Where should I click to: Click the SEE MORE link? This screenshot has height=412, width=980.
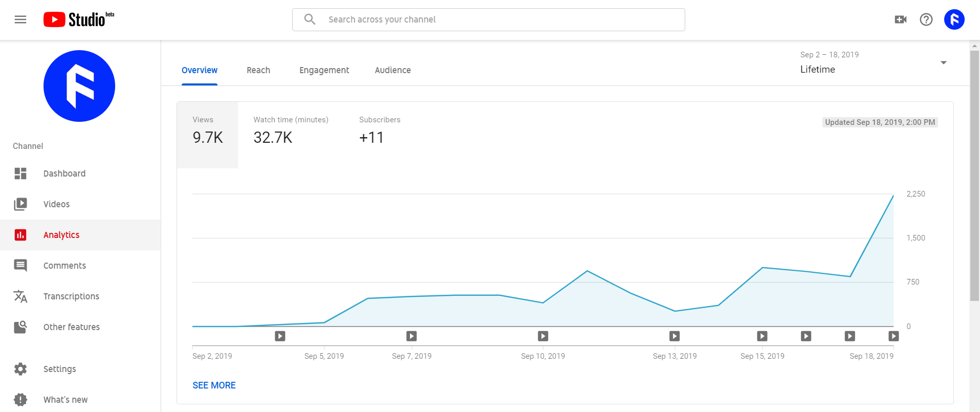click(x=214, y=385)
